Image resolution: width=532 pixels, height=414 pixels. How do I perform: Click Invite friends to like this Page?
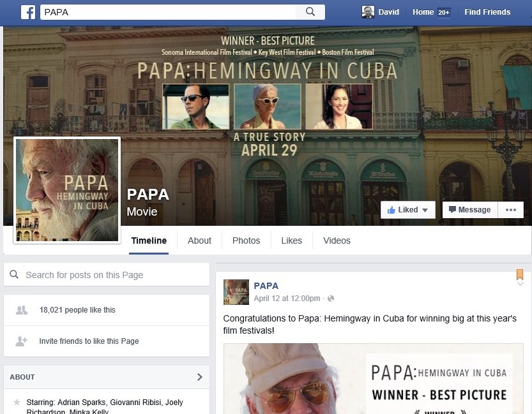89,341
